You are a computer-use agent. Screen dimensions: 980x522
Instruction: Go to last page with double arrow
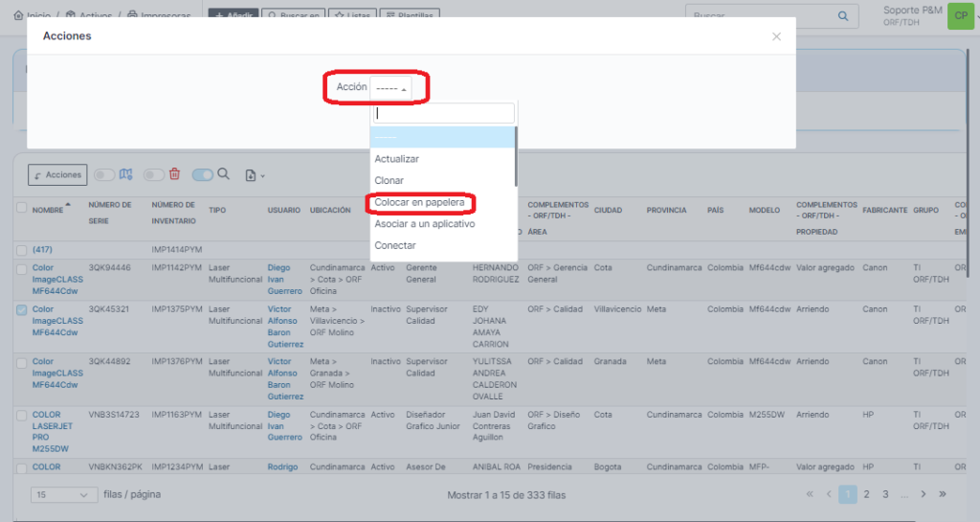click(x=943, y=494)
